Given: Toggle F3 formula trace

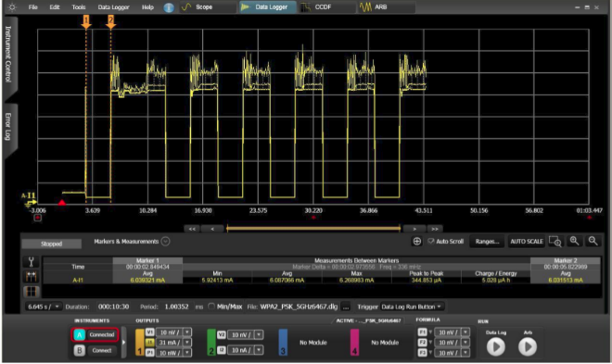Looking at the screenshot, I should [x=422, y=353].
